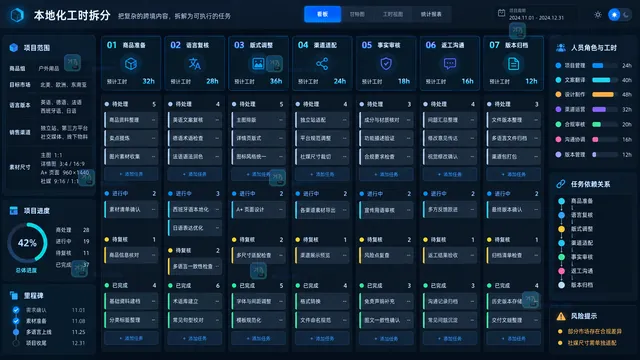Click the yellow node in the dependency chain
The height and width of the screenshot is (360, 640).
tap(562, 229)
